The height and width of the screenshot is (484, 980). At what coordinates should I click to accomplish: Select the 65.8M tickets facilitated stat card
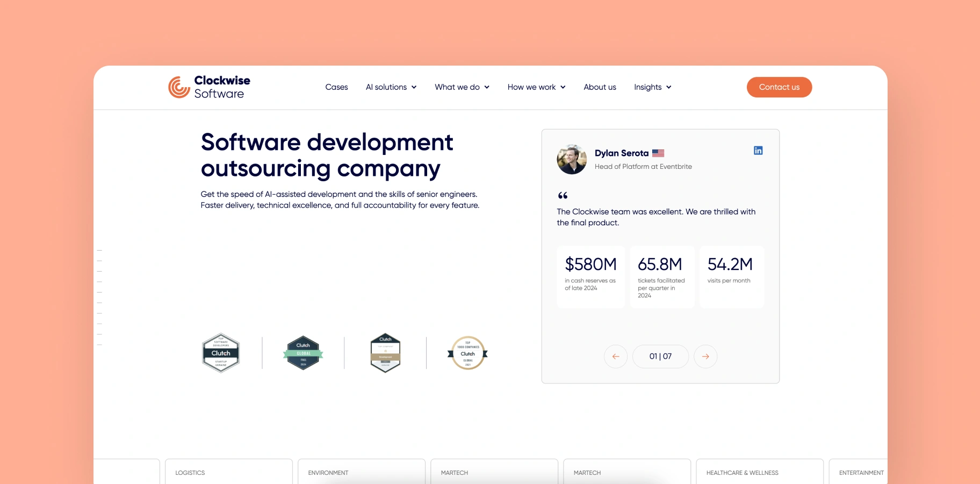click(662, 277)
